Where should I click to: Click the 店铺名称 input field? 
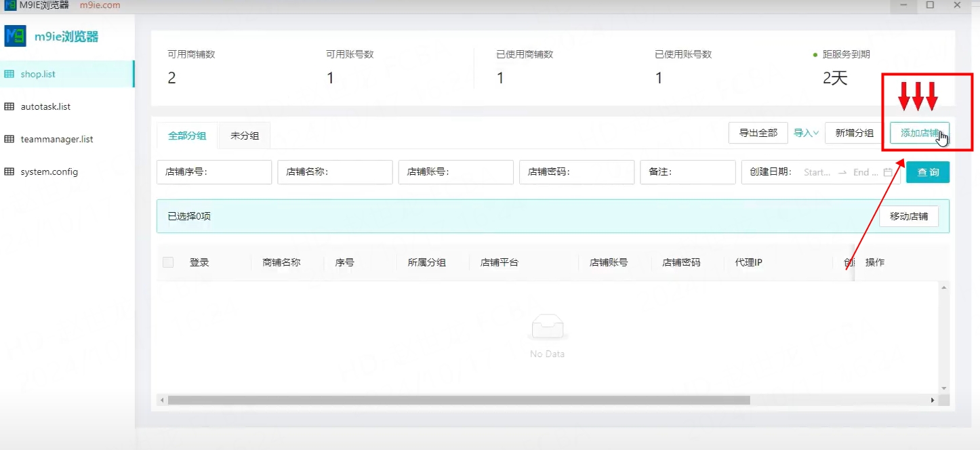(x=335, y=172)
